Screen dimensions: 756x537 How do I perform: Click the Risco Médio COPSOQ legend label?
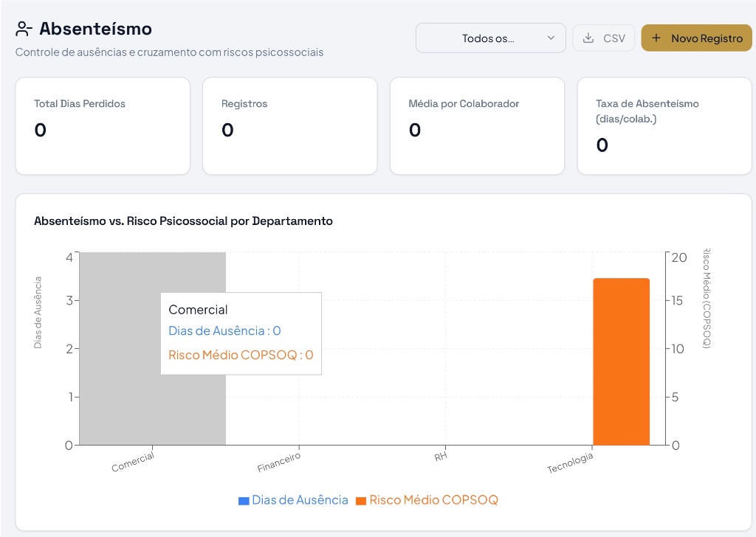[x=433, y=500]
